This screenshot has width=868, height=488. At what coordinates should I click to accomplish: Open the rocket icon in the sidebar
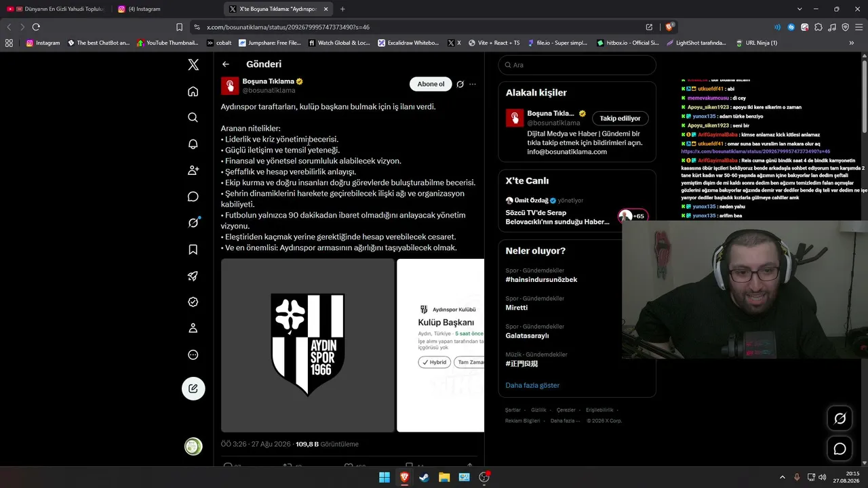[x=193, y=276]
